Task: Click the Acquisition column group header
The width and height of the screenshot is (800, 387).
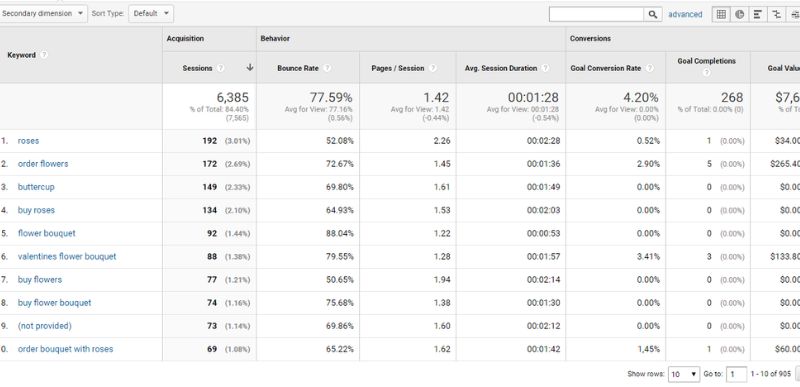Action: (x=185, y=39)
